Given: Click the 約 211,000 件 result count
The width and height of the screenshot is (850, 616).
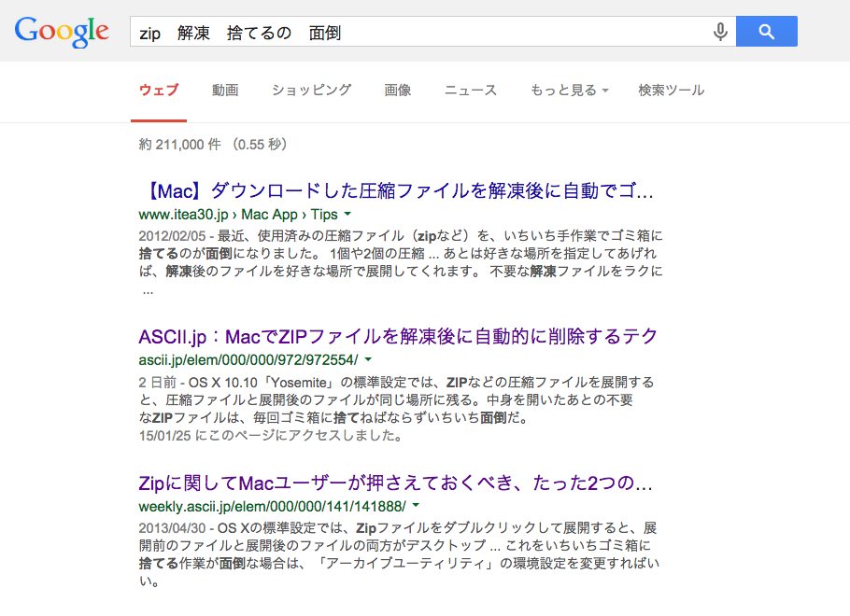Looking at the screenshot, I should (x=180, y=145).
